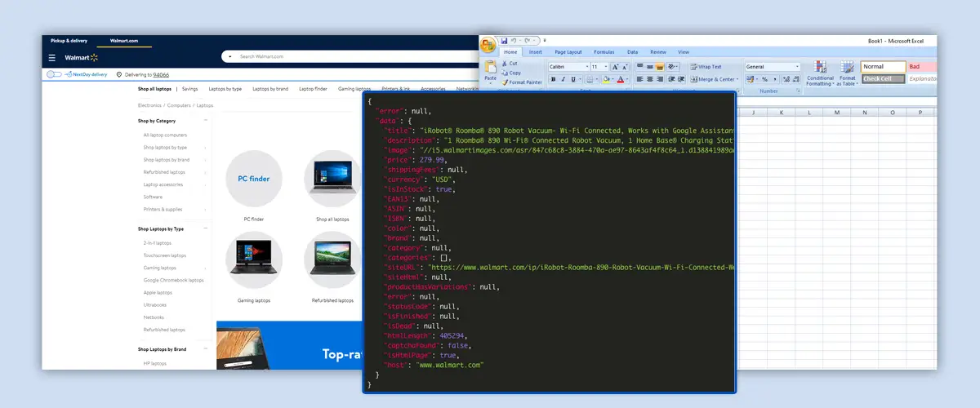The image size is (980, 408).
Task: Open Laptops by brand nav link
Action: pos(270,88)
